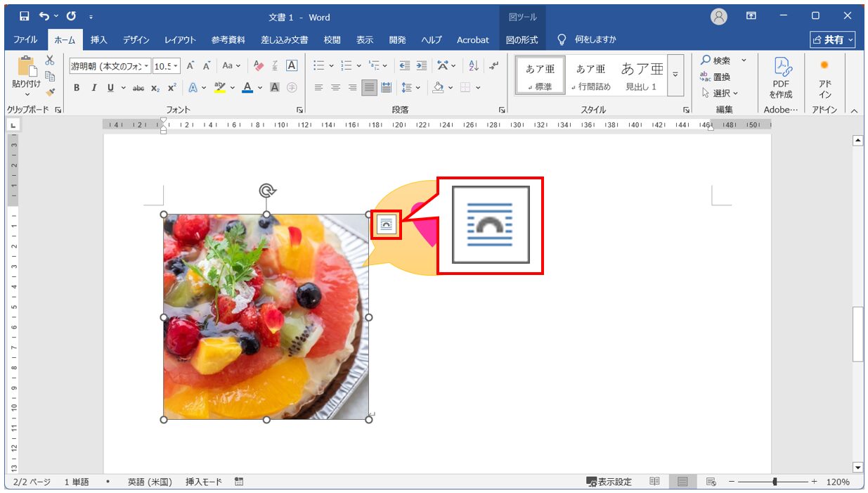868x493 pixels.
Task: Align text to the right
Action: tap(352, 88)
